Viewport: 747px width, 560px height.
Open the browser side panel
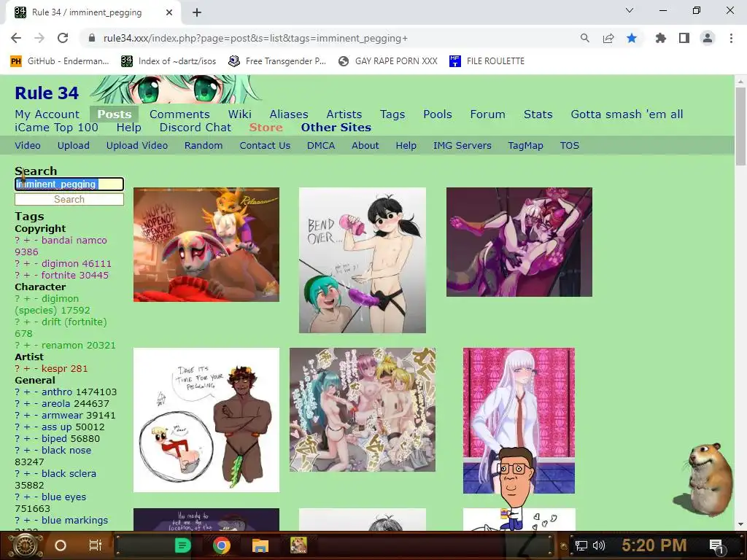(x=684, y=38)
